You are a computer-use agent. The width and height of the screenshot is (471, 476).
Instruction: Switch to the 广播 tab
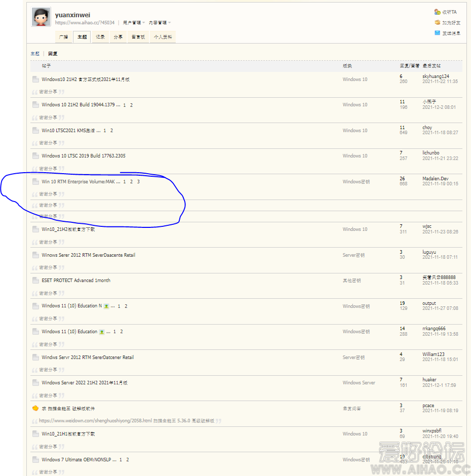[x=63, y=37]
